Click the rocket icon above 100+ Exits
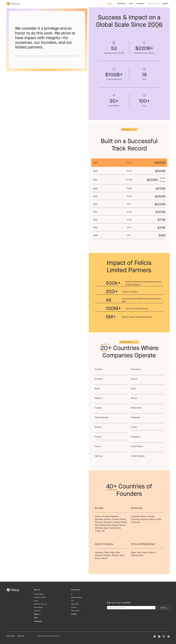The image size is (176, 644). point(144,95)
